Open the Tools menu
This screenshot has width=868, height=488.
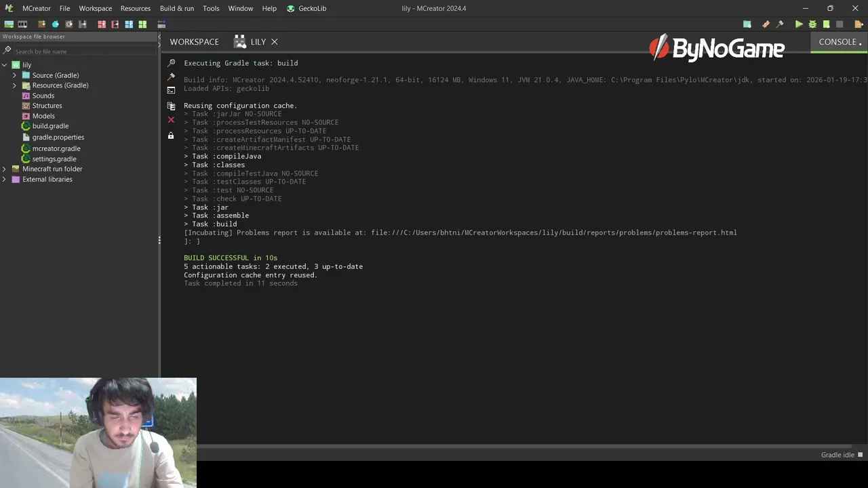coord(211,8)
